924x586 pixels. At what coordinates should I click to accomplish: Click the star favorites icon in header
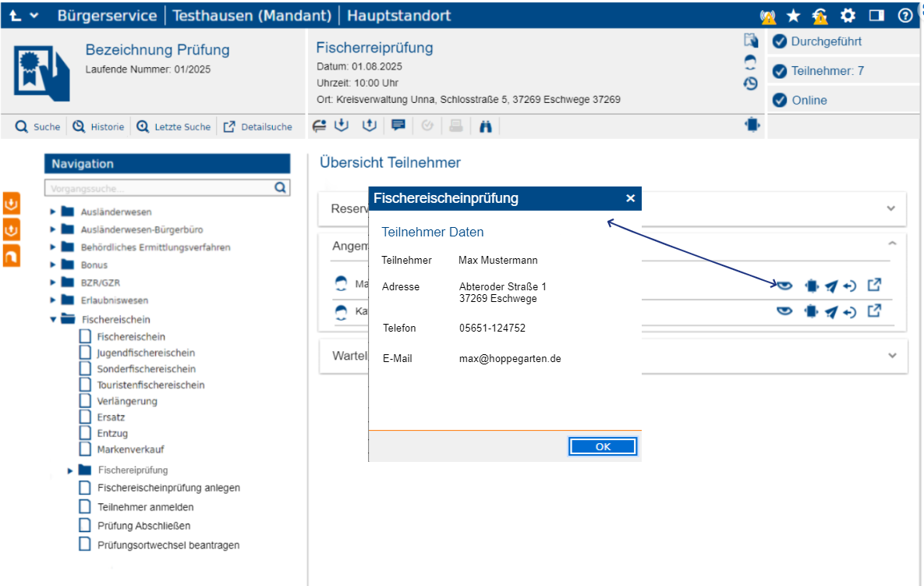[793, 16]
